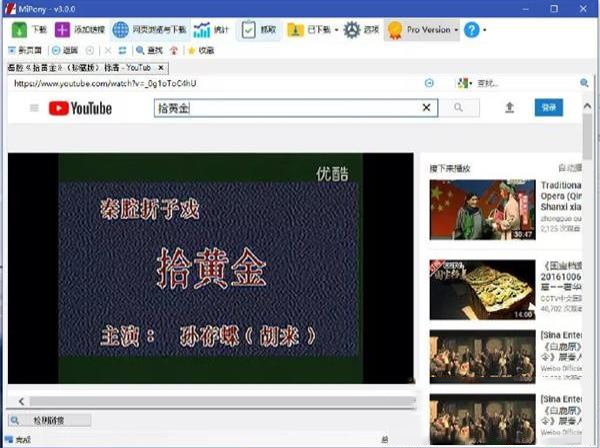The image size is (600, 448).
Task: Click the detect-links magnifier button below
Action: [49, 420]
